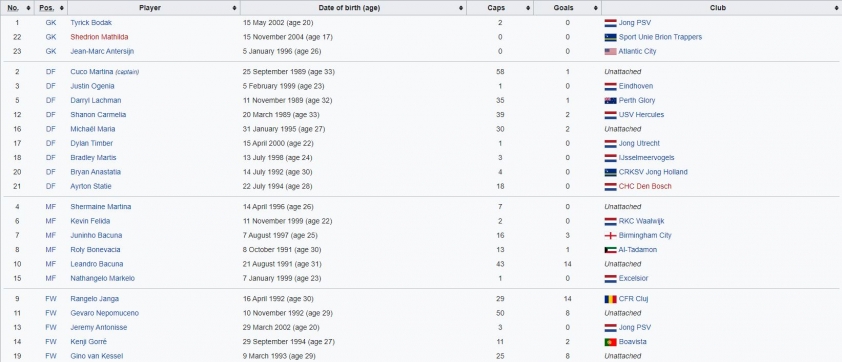Click the Portugal flag beside Boavista
The width and height of the screenshot is (842, 362).
pyautogui.click(x=610, y=342)
